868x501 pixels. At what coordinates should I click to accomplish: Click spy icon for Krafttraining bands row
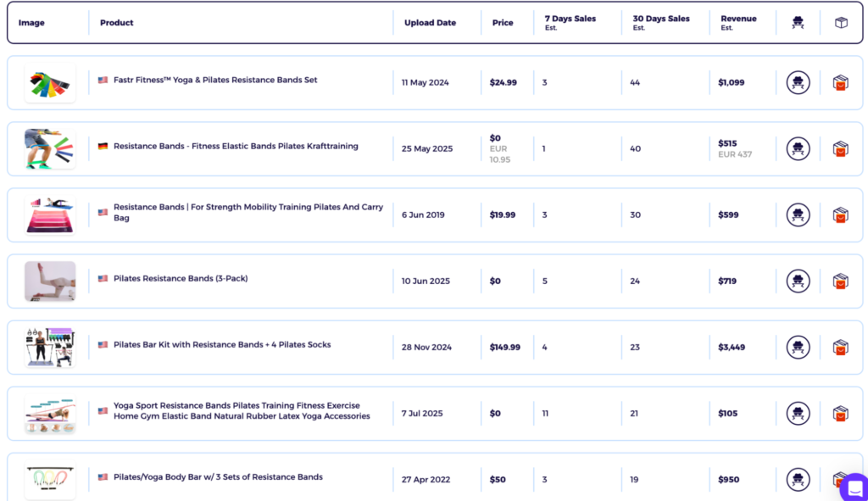click(798, 149)
